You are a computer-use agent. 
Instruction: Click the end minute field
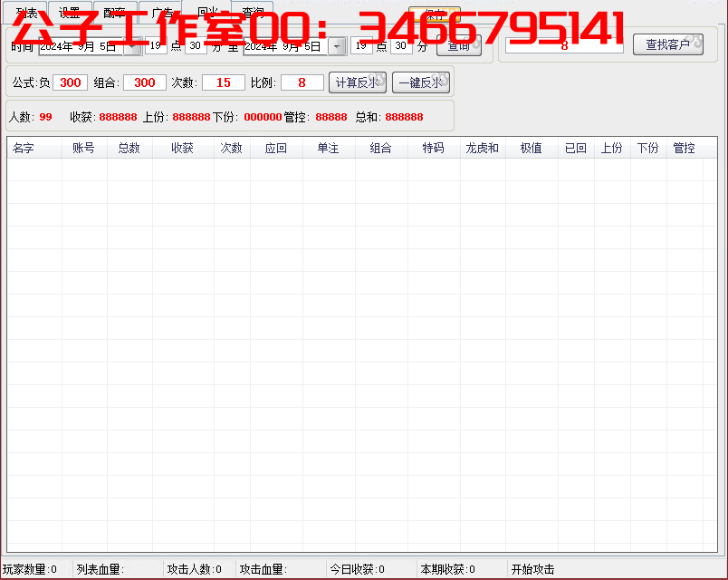(401, 45)
